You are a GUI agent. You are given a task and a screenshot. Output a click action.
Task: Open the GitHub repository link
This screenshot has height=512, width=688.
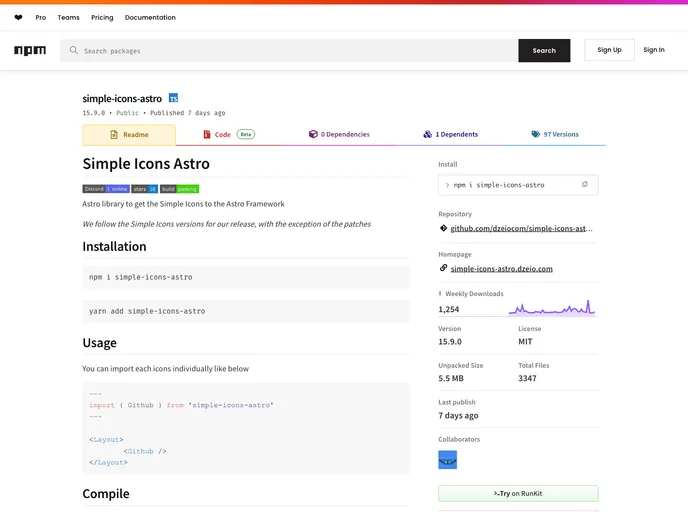click(522, 228)
